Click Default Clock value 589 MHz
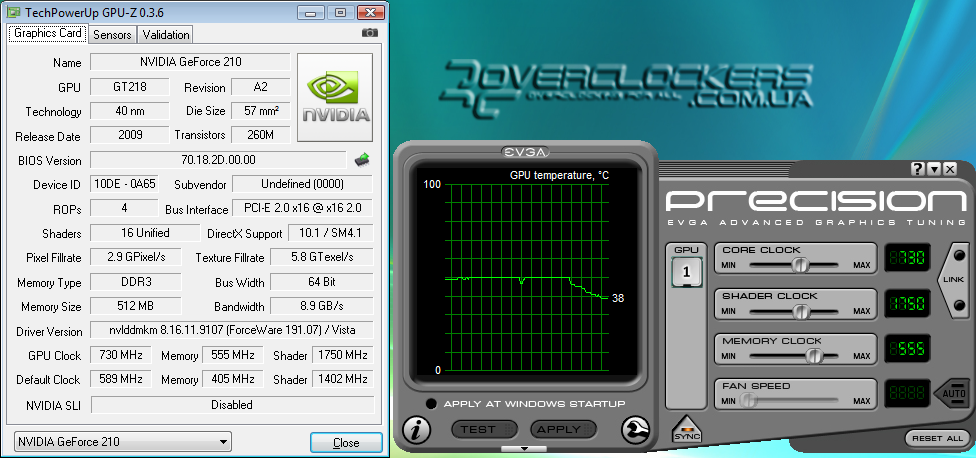 coord(121,378)
